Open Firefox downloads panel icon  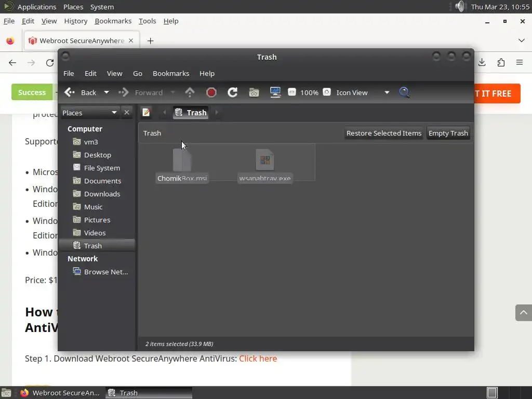coord(482,62)
